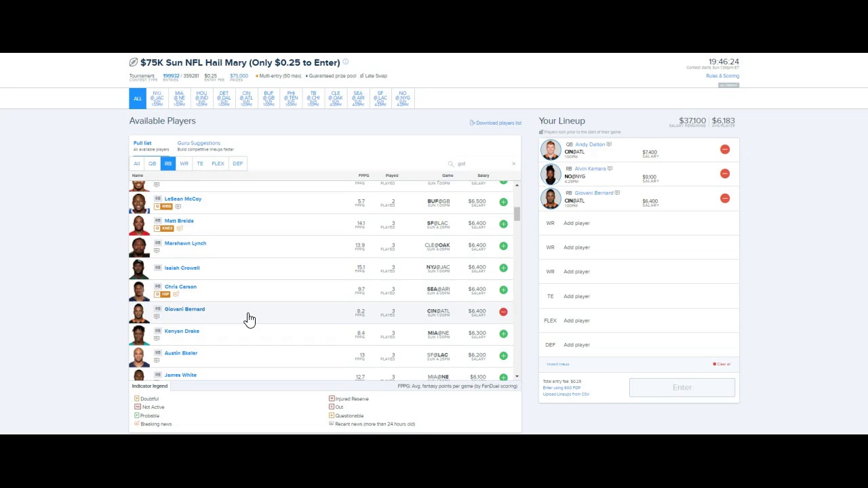Click Download players list link

pos(496,123)
